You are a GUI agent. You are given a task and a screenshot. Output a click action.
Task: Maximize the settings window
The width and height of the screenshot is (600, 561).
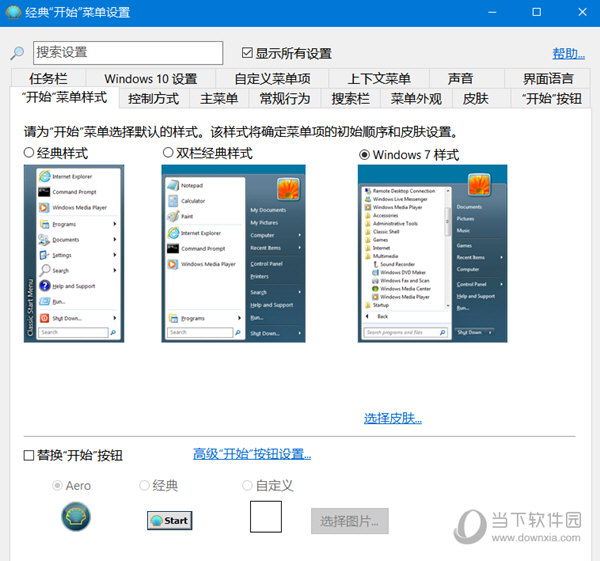536,12
